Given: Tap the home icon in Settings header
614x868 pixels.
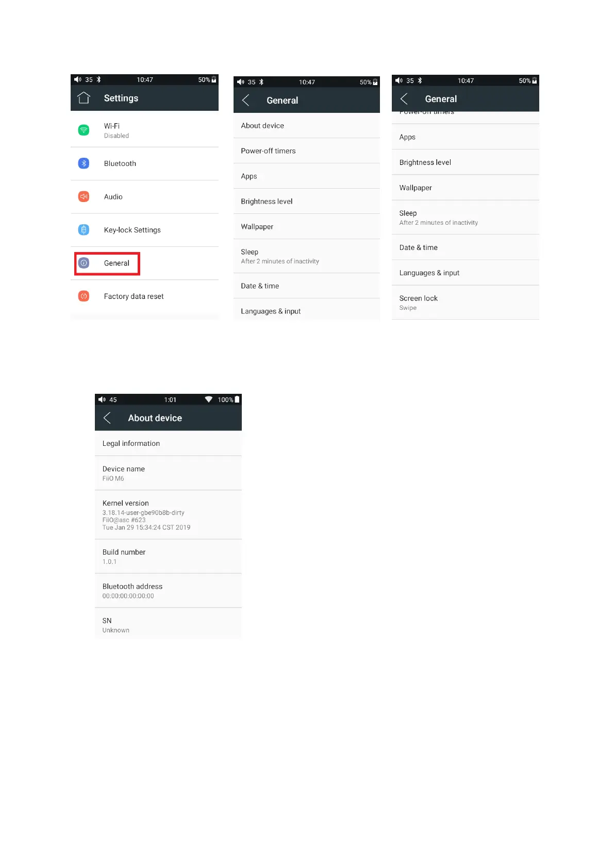Looking at the screenshot, I should [x=84, y=98].
